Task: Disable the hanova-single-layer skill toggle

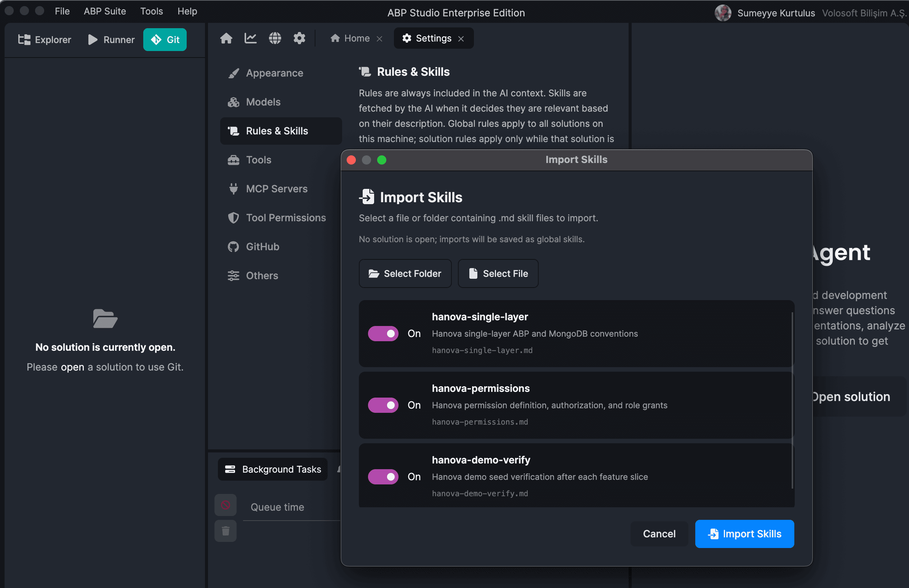Action: (383, 334)
